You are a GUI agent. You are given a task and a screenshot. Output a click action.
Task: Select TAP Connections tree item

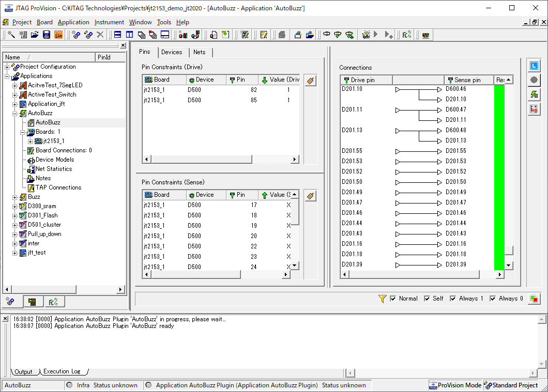[x=58, y=187]
